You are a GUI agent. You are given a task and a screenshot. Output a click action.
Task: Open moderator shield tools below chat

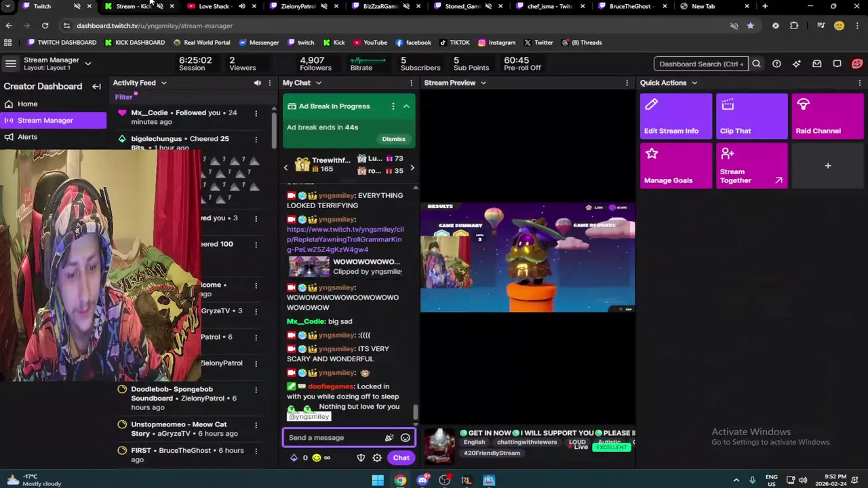[361, 458]
